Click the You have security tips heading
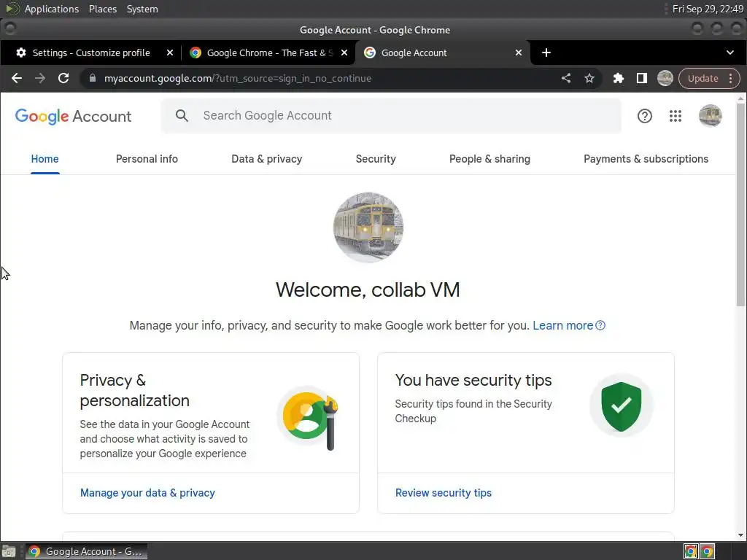The image size is (747, 560). [473, 381]
